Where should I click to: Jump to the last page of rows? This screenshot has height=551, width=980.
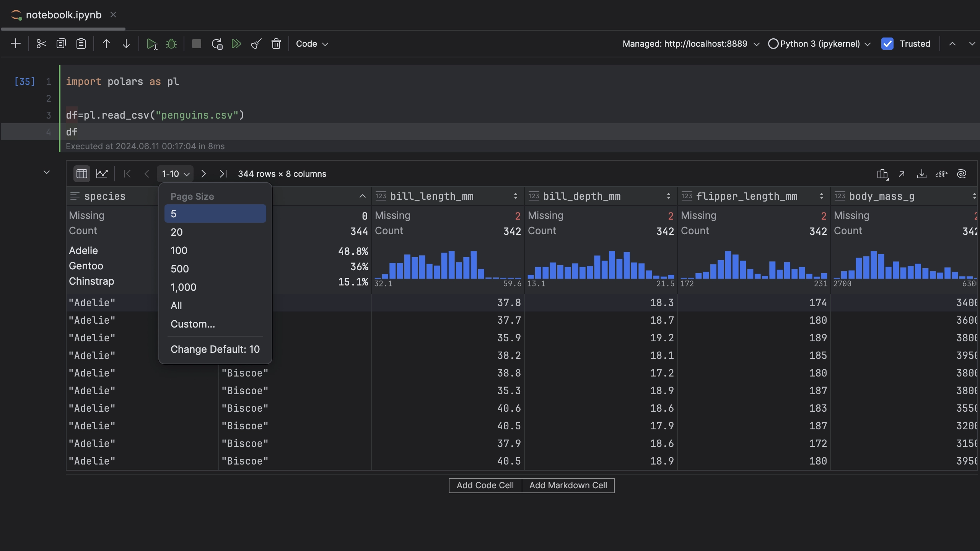pyautogui.click(x=223, y=174)
